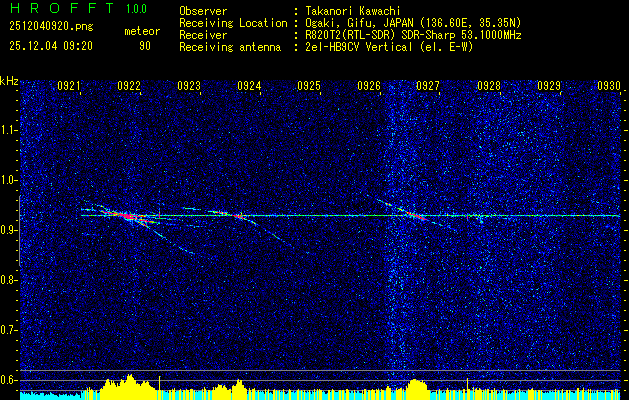Viewport: 629px width, 400px height.
Task: Click the meteor label
Action: pos(142,31)
